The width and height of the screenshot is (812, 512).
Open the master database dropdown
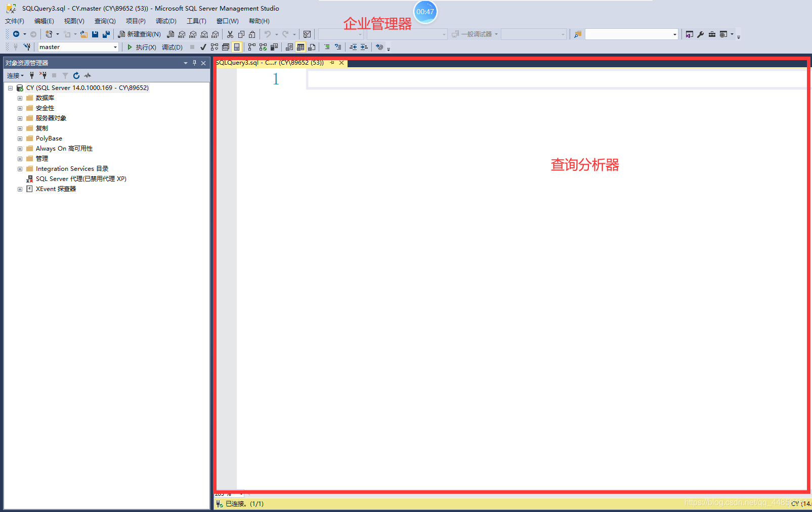115,47
